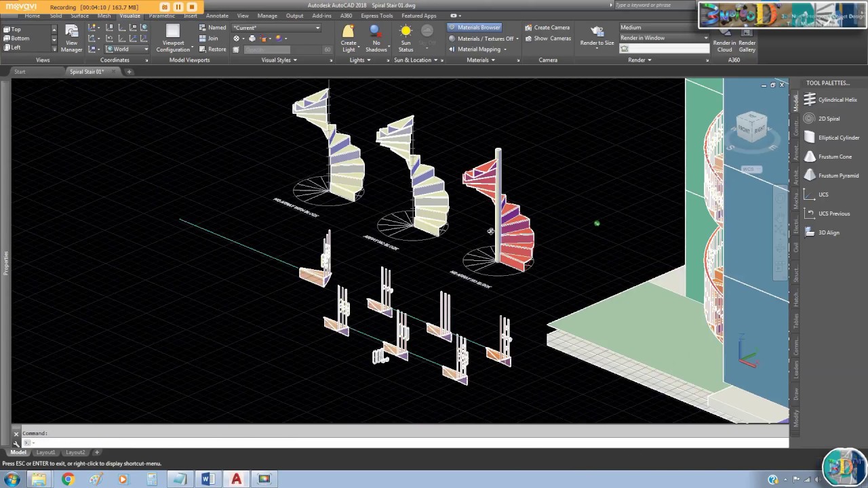Select the UCS Previous palette tool

click(827, 213)
